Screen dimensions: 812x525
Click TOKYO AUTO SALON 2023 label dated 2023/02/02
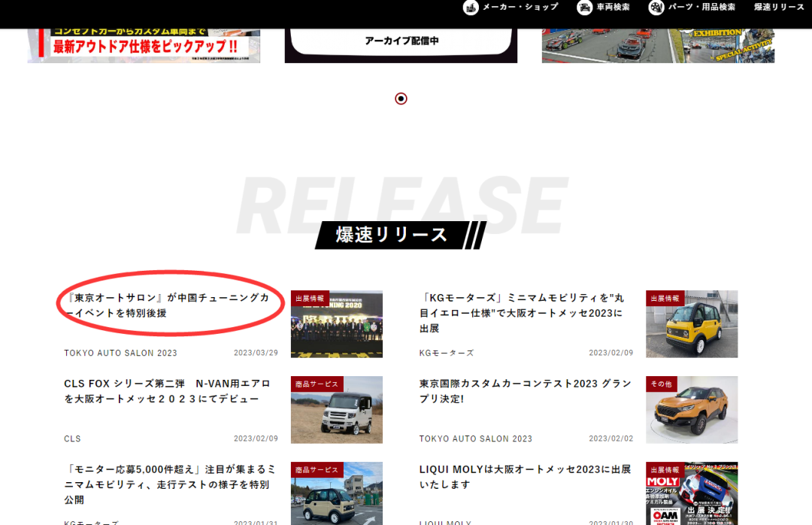[x=476, y=439]
